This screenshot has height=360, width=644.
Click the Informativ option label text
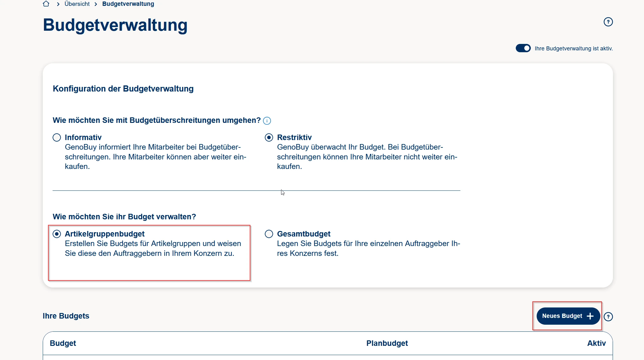(x=83, y=137)
